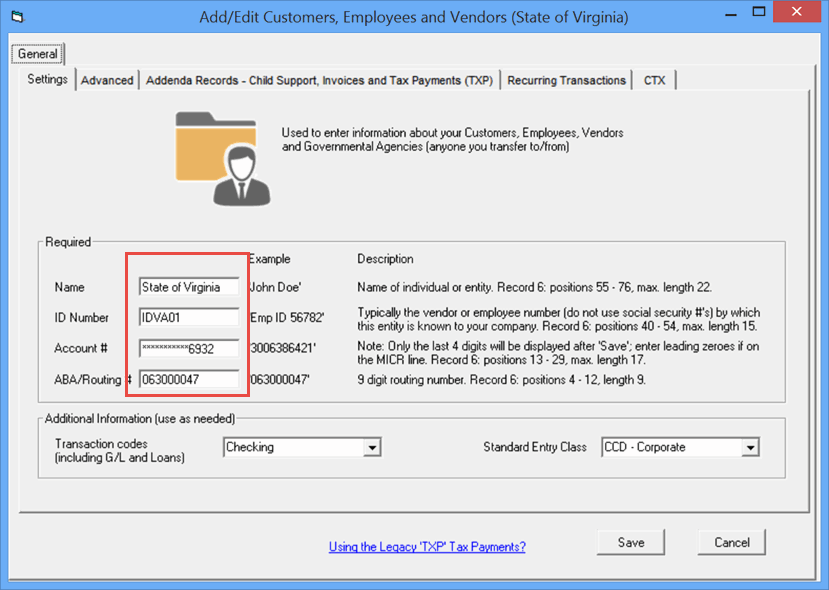Image resolution: width=829 pixels, height=590 pixels.
Task: Open the Advanced tab
Action: tap(107, 80)
